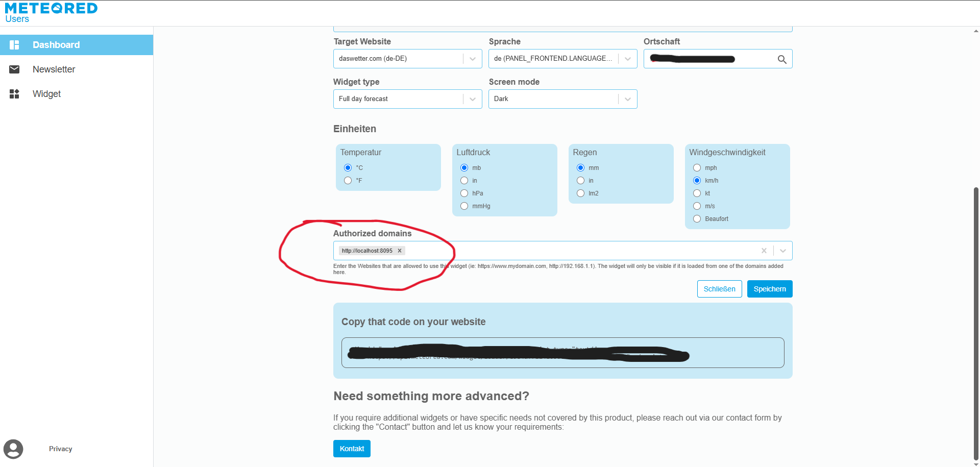Click the Speichern button
The height and width of the screenshot is (467, 980).
pos(770,289)
